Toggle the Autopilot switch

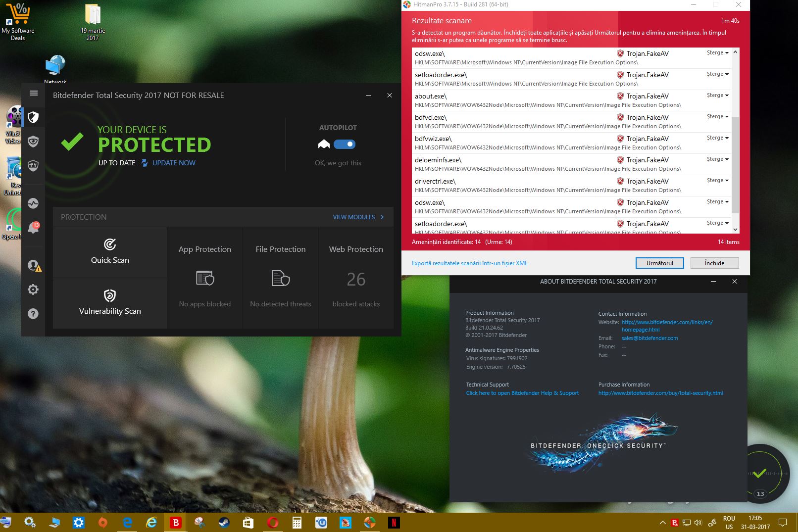tap(345, 144)
